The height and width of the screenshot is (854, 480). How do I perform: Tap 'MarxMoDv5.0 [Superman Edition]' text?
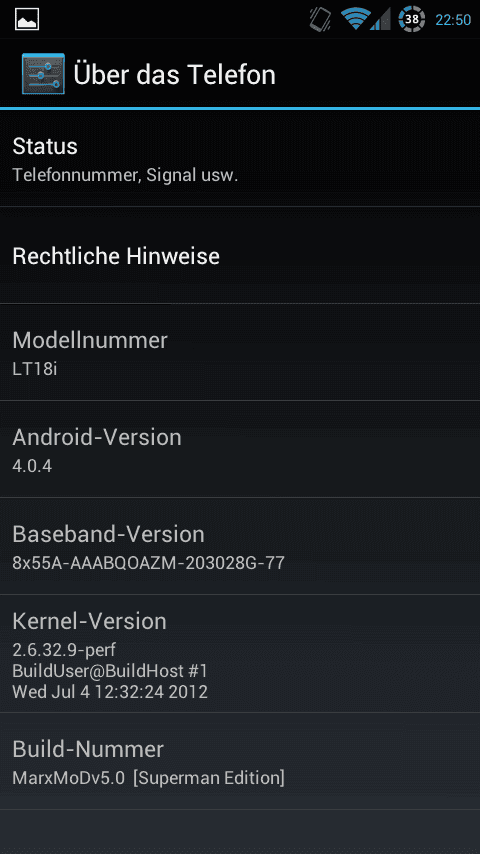click(x=148, y=778)
